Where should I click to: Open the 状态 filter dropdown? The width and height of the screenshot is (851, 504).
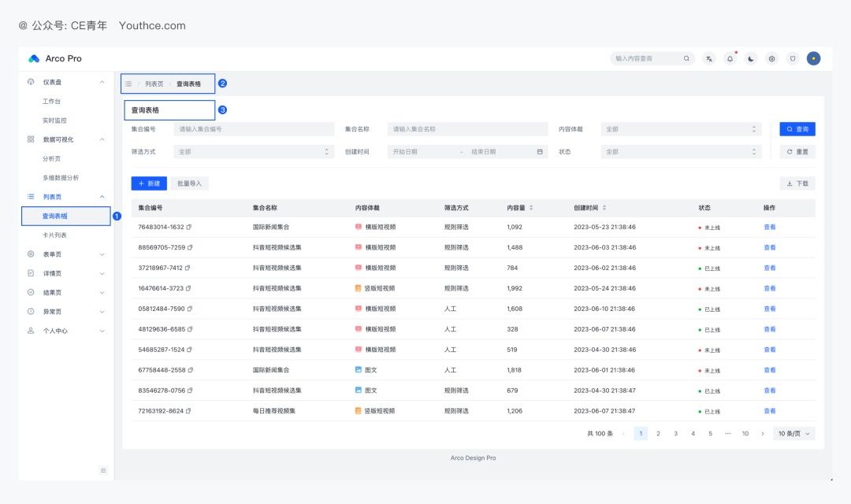(x=681, y=152)
